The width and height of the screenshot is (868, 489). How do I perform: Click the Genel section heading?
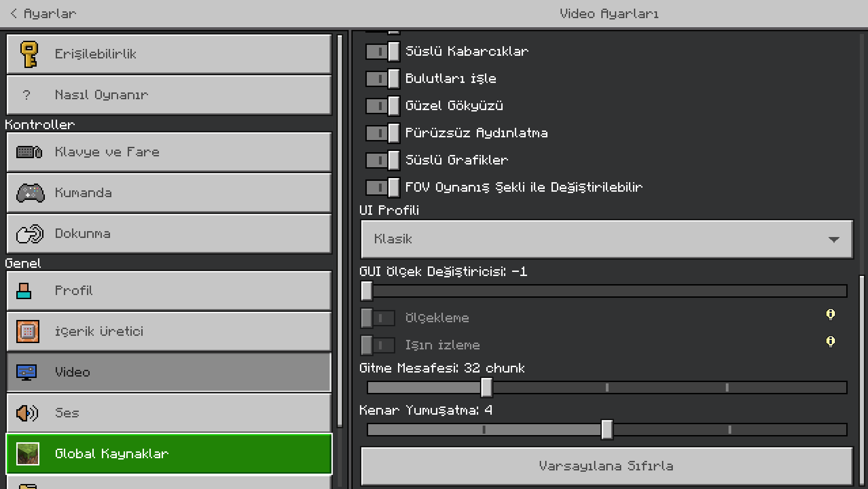click(23, 263)
